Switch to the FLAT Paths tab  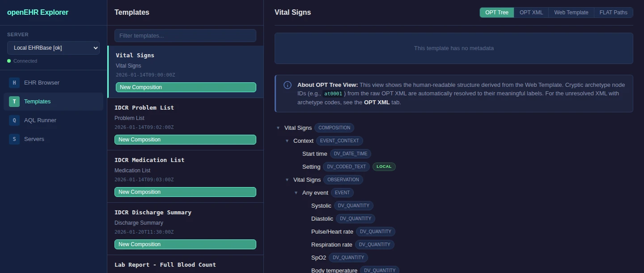(614, 13)
